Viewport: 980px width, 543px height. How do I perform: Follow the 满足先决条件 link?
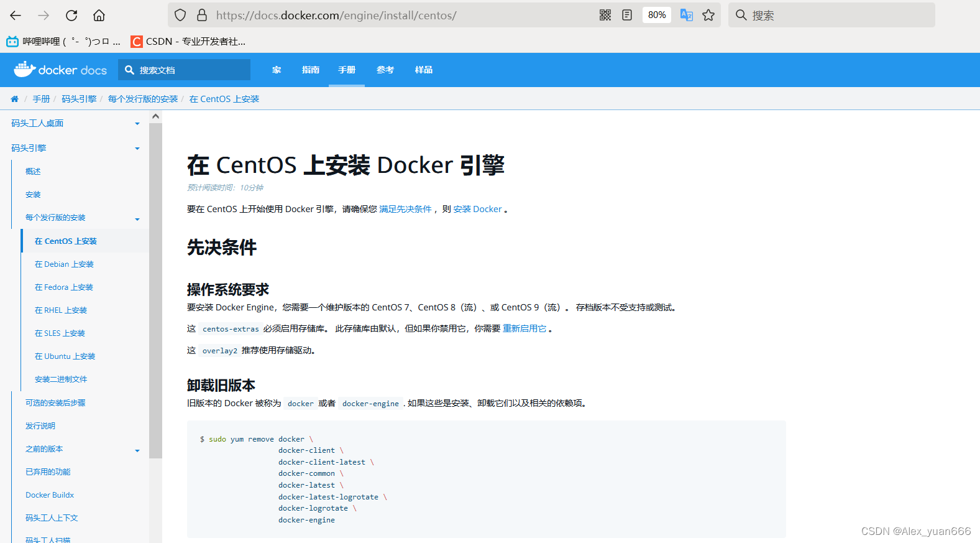(405, 209)
